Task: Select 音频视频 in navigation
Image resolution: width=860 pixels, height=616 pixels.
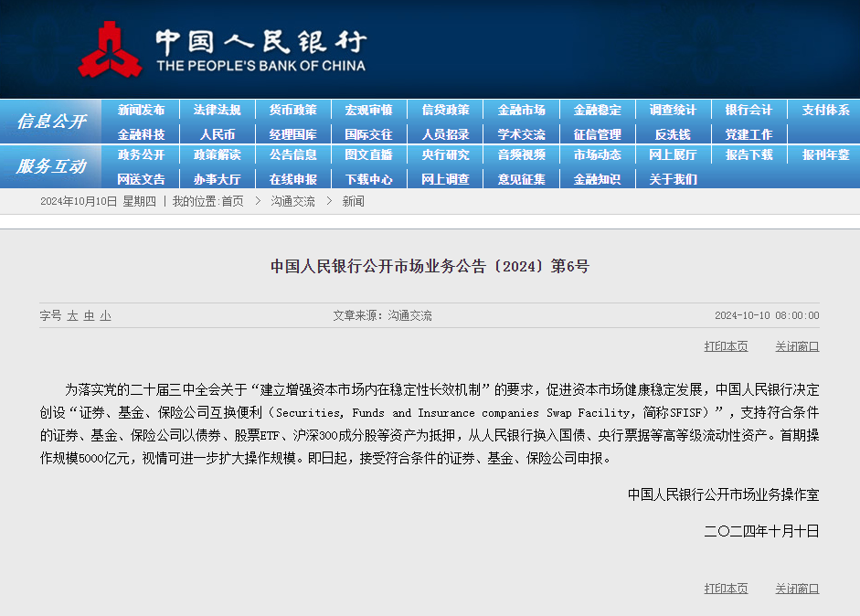Action: (x=522, y=154)
